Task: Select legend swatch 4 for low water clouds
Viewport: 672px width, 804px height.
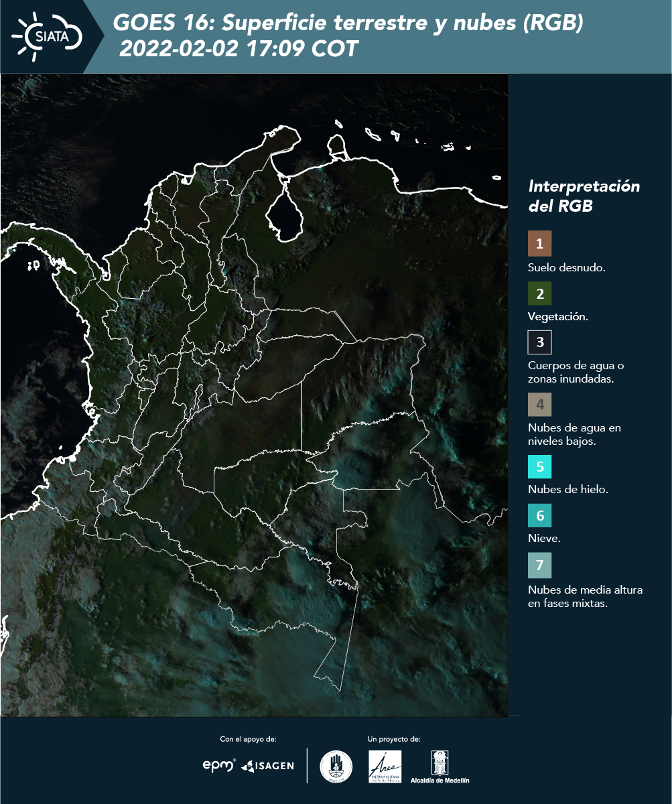Action: click(x=539, y=405)
